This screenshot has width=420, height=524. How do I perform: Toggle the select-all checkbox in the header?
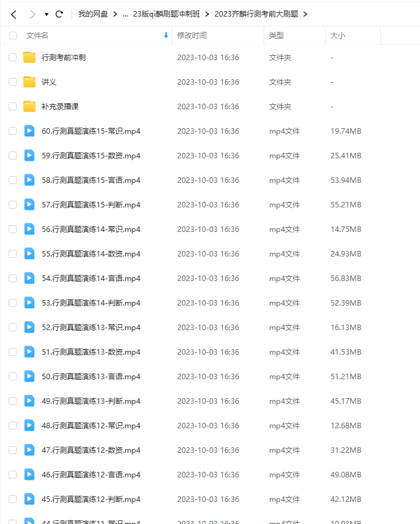(x=13, y=36)
